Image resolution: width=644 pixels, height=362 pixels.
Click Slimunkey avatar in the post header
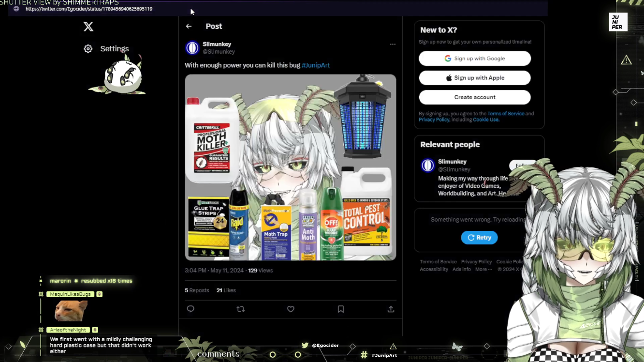[192, 47]
